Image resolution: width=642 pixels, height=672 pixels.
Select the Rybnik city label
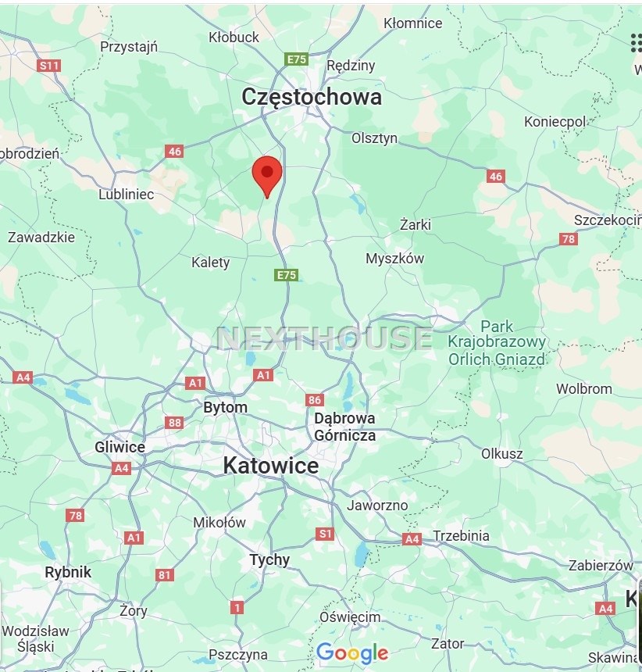pyautogui.click(x=68, y=572)
